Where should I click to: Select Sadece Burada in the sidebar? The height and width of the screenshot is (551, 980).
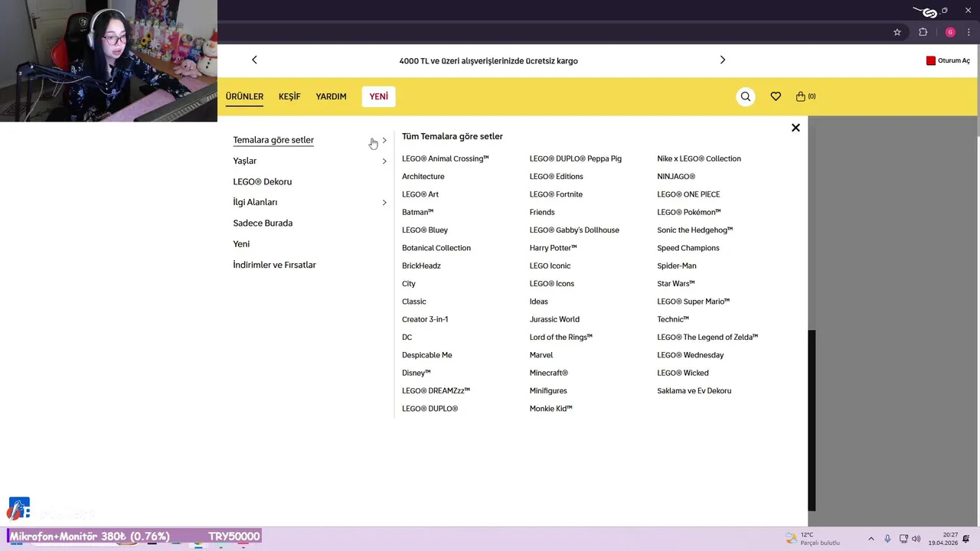point(263,223)
